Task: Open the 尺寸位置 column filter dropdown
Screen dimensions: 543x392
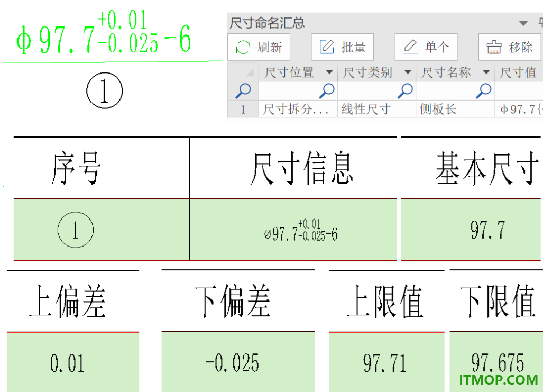Action: [329, 72]
